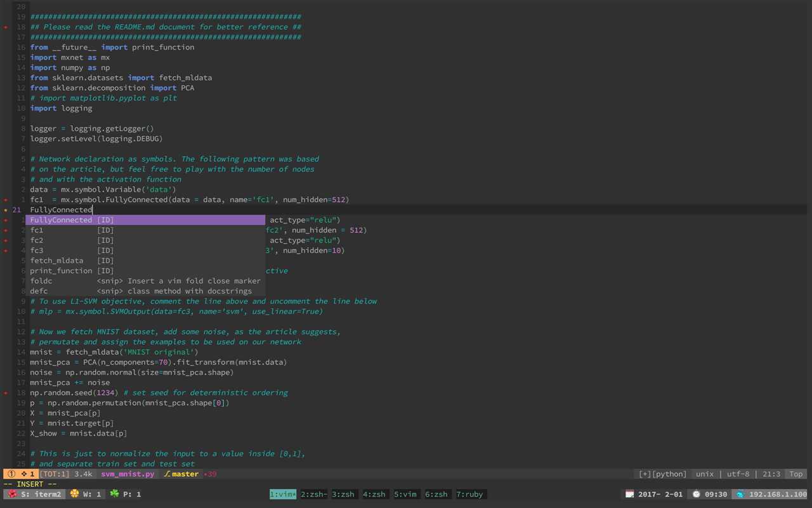Screen dimensions: 812x508
Task: Click the red gutter marker on README comment line
Action: tap(6, 27)
